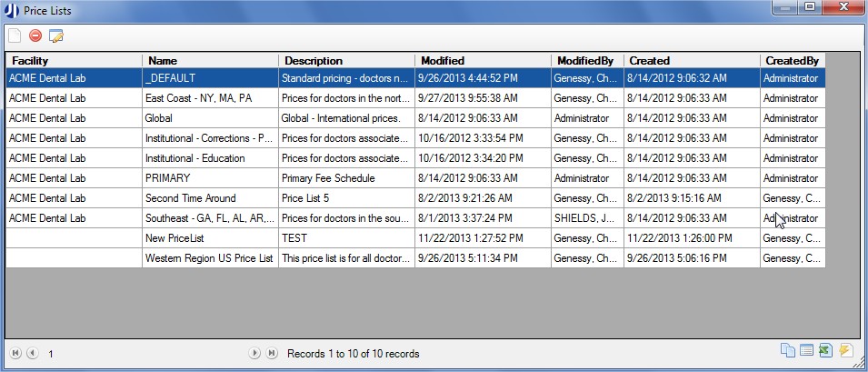Select the Western Region US Price List row
The height and width of the screenshot is (372, 868).
(x=209, y=258)
